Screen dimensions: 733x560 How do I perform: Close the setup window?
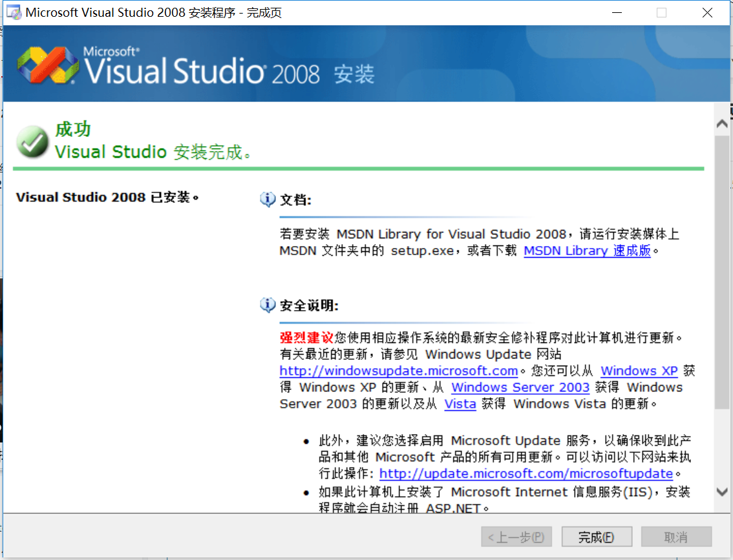(x=707, y=13)
